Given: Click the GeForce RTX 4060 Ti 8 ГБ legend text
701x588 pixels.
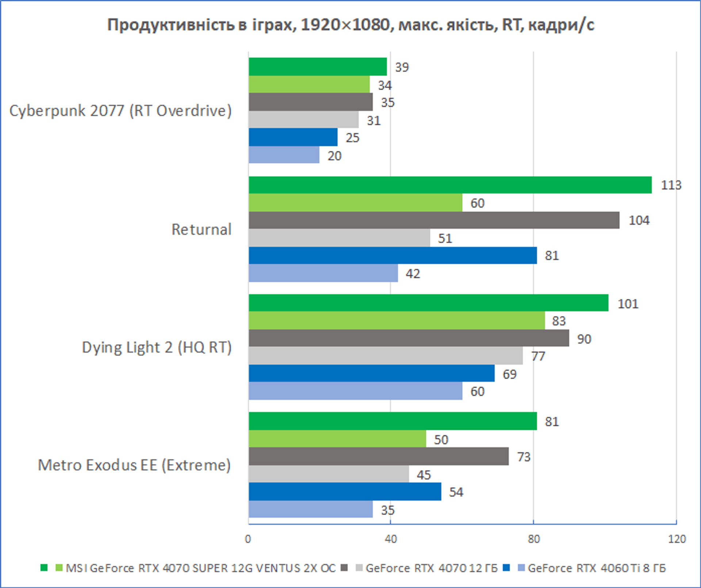Looking at the screenshot, I should pos(597,568).
